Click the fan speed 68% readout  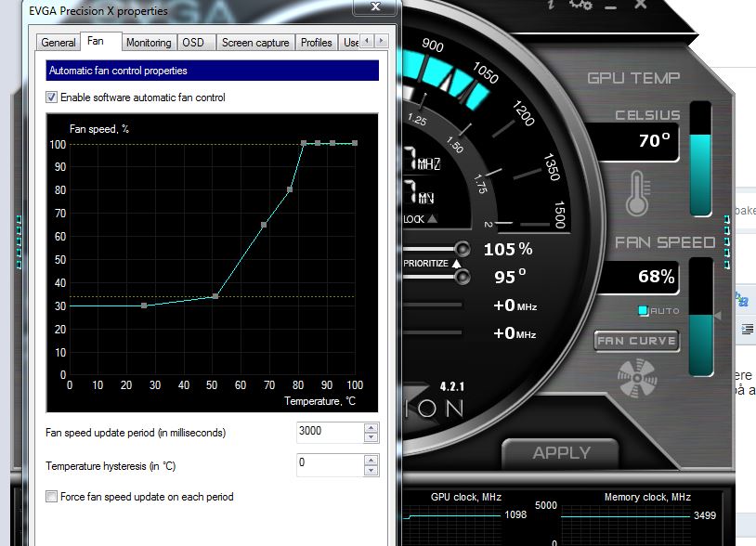click(657, 276)
